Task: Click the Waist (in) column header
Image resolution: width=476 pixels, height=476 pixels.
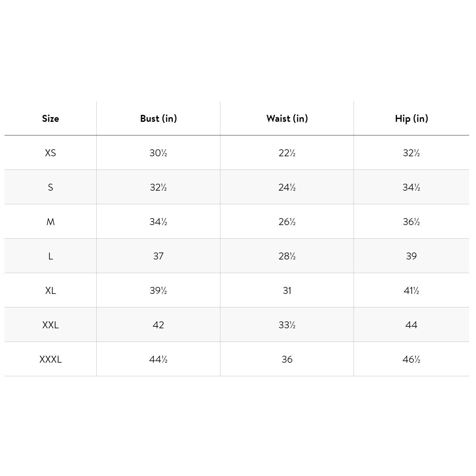Action: point(287,118)
